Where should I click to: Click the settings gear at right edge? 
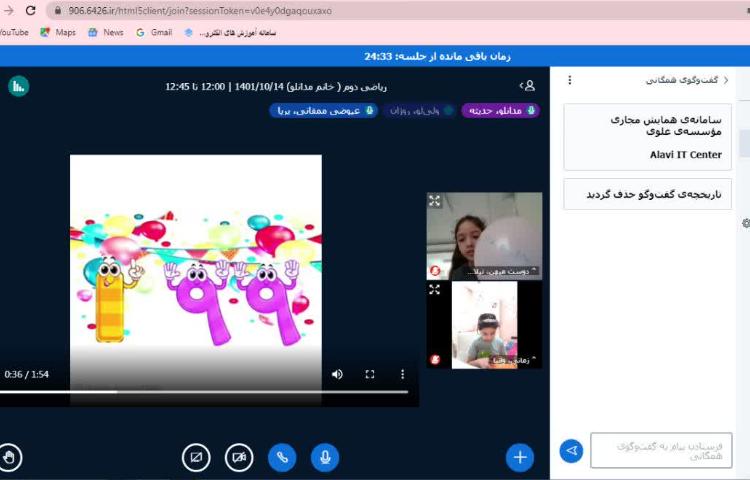[746, 223]
